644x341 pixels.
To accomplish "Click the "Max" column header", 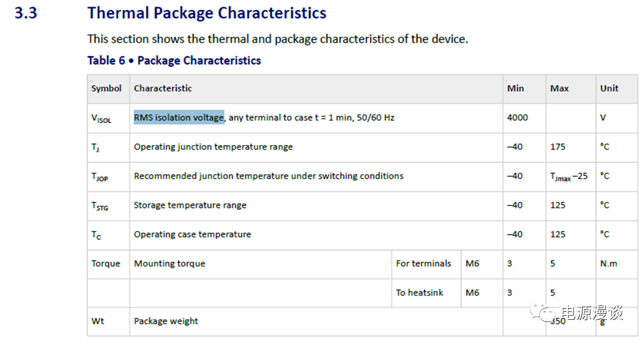I will pos(559,88).
